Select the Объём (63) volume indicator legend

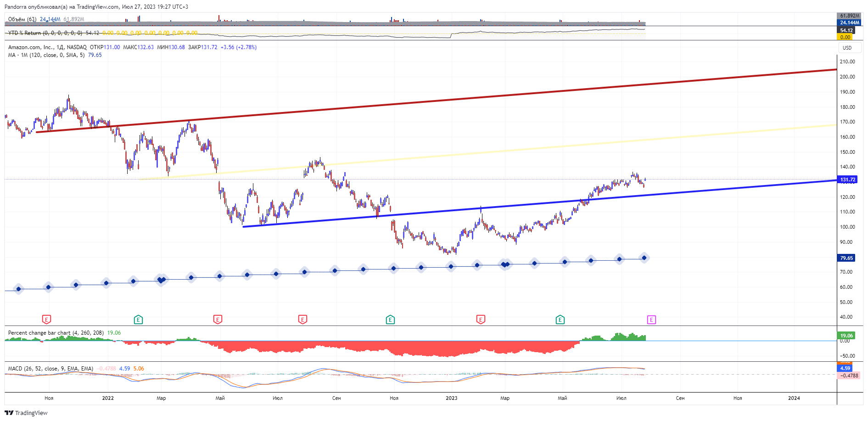pyautogui.click(x=22, y=19)
